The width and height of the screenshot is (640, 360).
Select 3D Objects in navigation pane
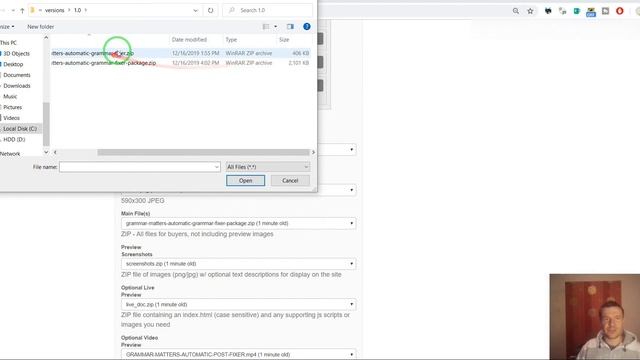(x=16, y=53)
